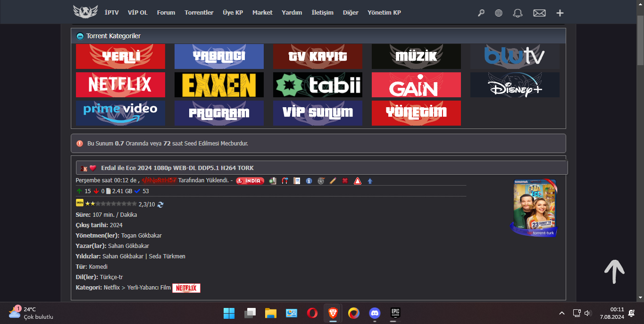
Task: Click the plus icon in header
Action: 560,13
